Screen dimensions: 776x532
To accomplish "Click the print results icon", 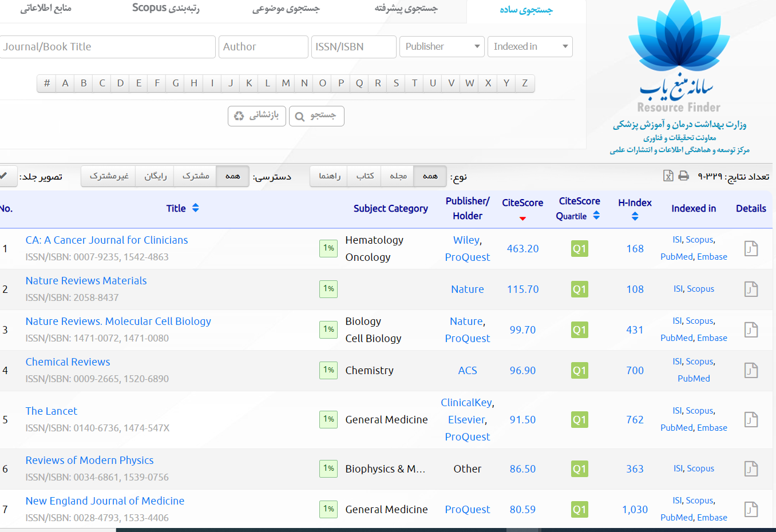I will coord(683,176).
